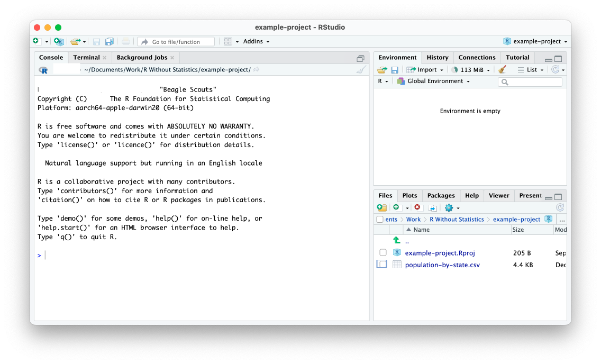Open population-by-state.csv from the file list
The width and height of the screenshot is (601, 364).
point(442,265)
